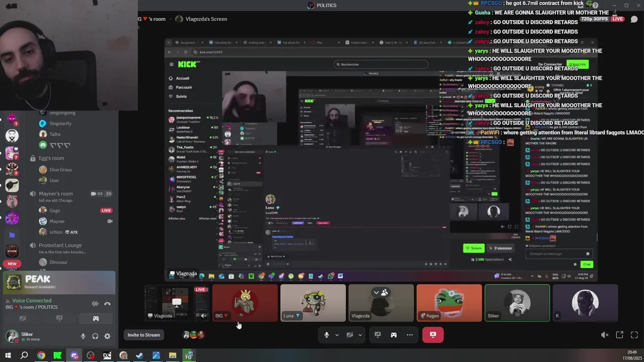Open microphone device options arrow
644x362 pixels.
click(x=337, y=335)
